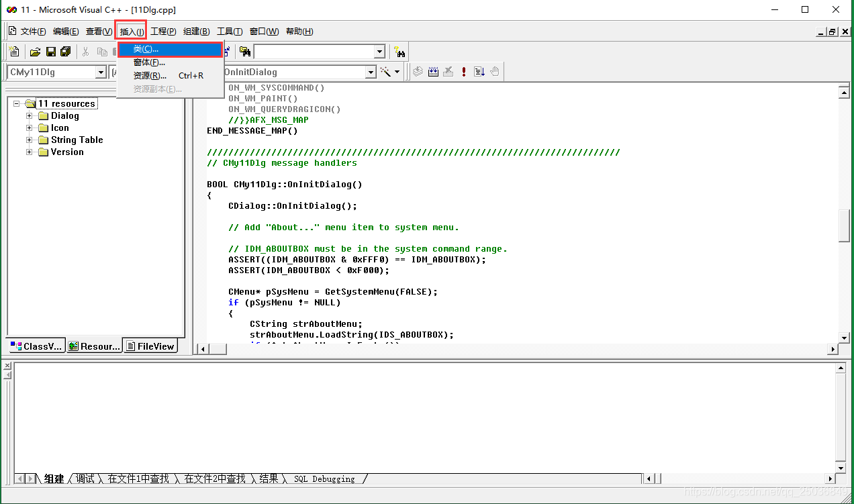Click the Stop Build icon
The width and height of the screenshot is (854, 504).
448,72
